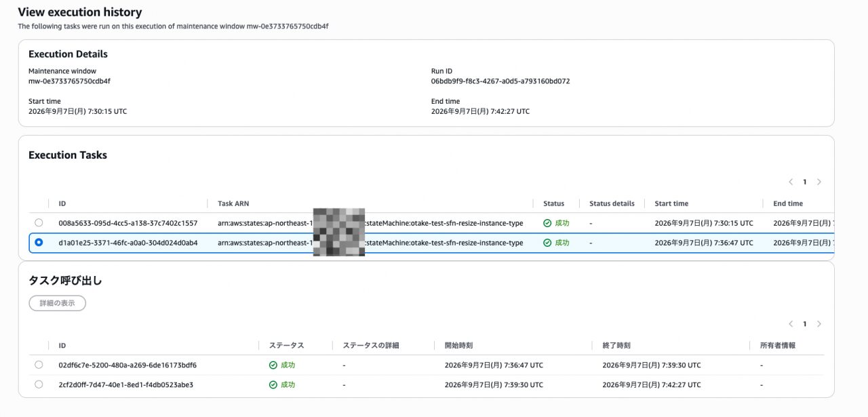Click the Run ID value text
This screenshot has height=417, width=868.
(500, 81)
